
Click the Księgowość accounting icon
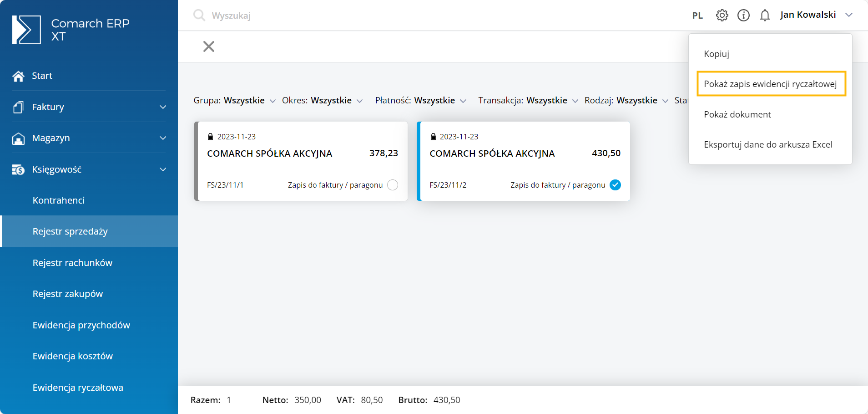pos(18,169)
